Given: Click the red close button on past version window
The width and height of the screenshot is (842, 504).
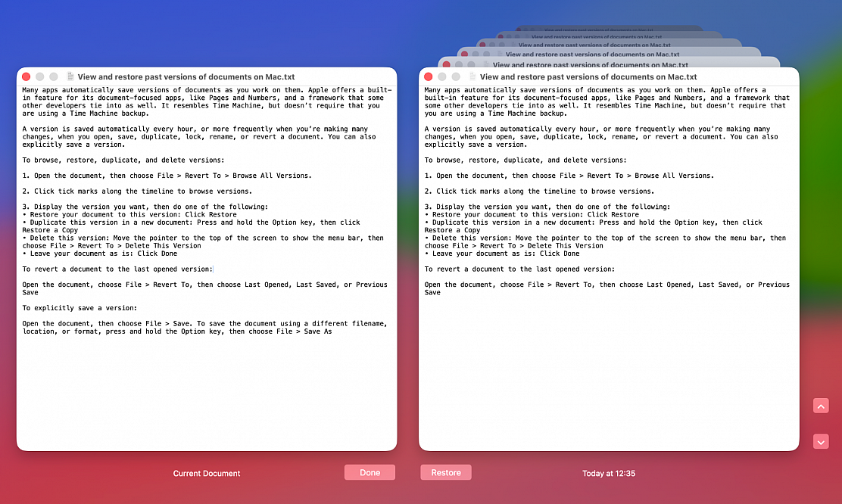Looking at the screenshot, I should pyautogui.click(x=428, y=76).
